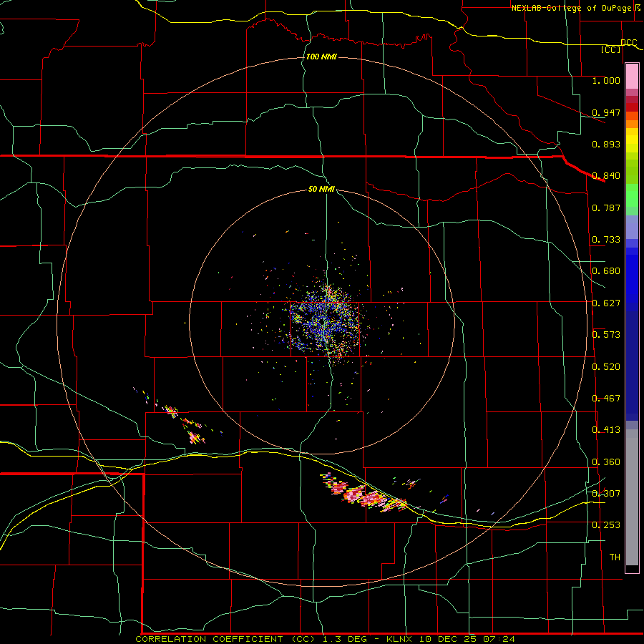Click the 0.573 color scale label
This screenshot has height=644, width=644.
(x=606, y=334)
